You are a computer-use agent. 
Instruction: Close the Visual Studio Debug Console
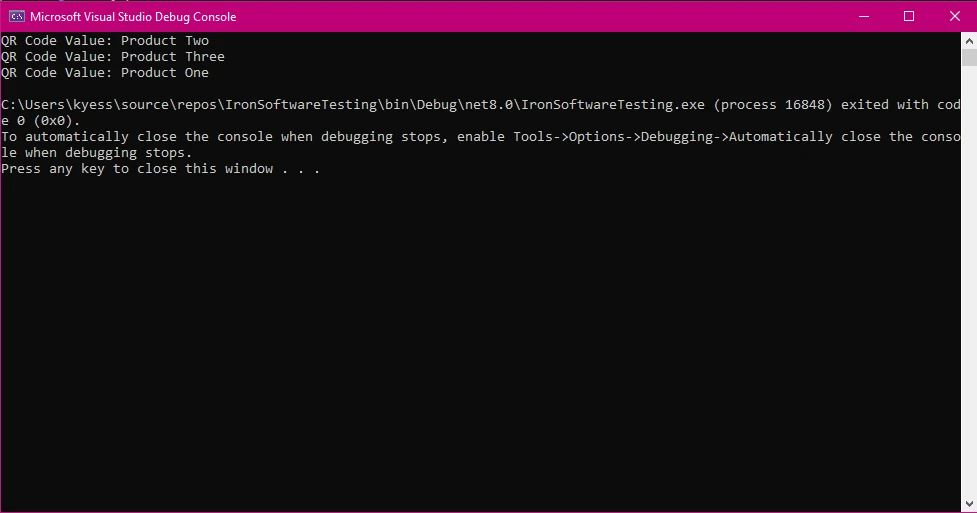954,16
